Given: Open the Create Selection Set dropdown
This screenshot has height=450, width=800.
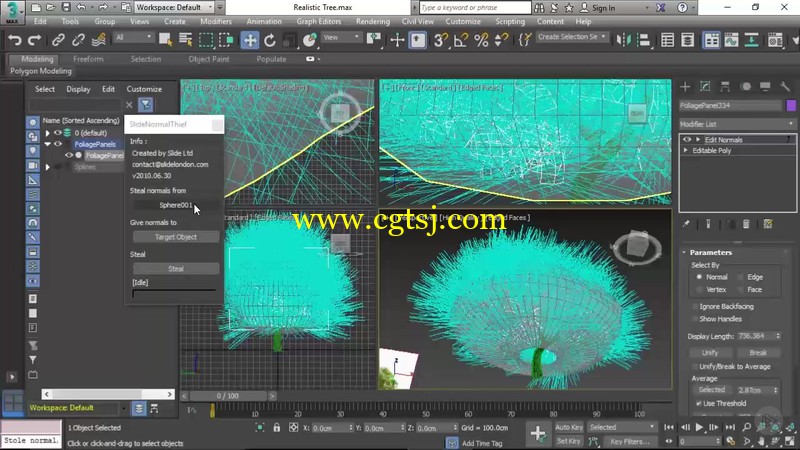Looking at the screenshot, I should point(572,37).
